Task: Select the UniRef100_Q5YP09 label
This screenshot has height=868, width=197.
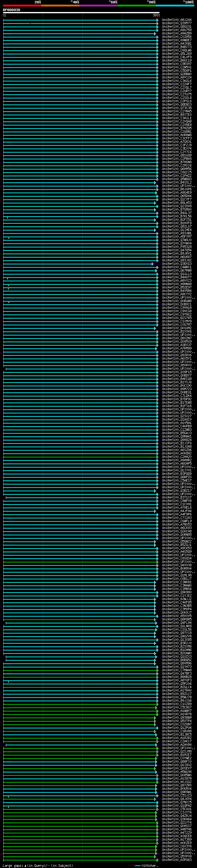Action: pyautogui.click(x=177, y=856)
